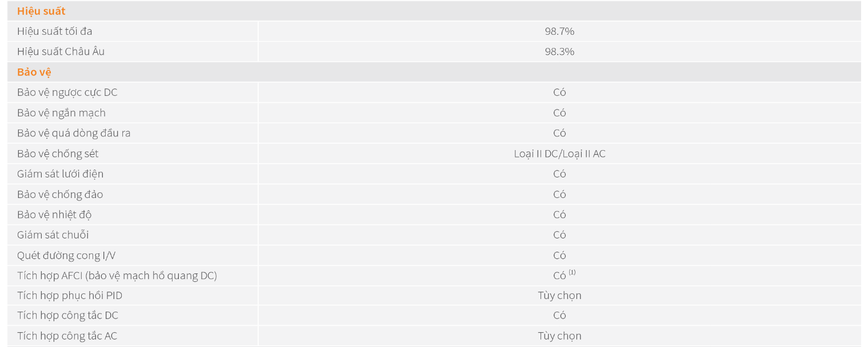This screenshot has width=868, height=347.
Task: Click the 'Giám sát lưới điện' label
Action: pos(60,173)
